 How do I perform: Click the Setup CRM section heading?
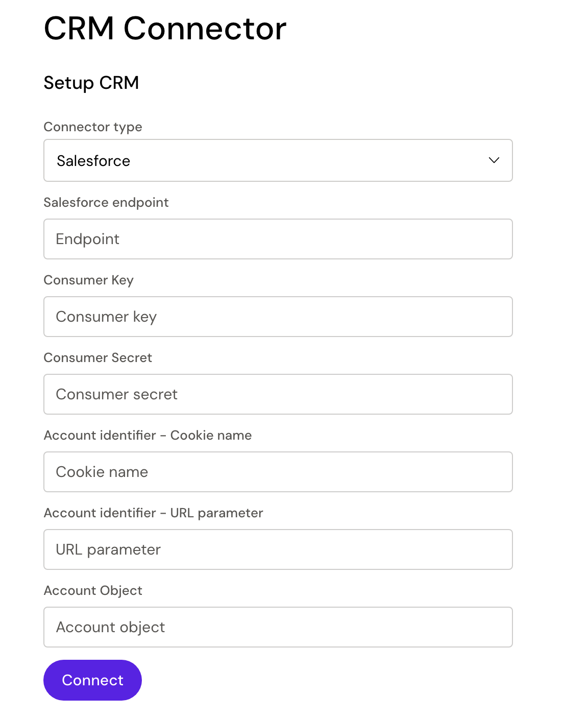[91, 83]
